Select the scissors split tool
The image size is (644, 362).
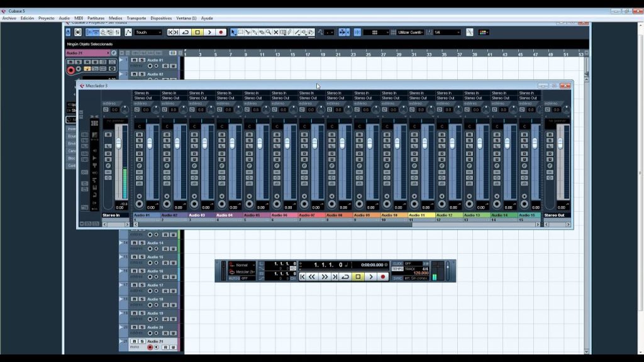[248, 31]
